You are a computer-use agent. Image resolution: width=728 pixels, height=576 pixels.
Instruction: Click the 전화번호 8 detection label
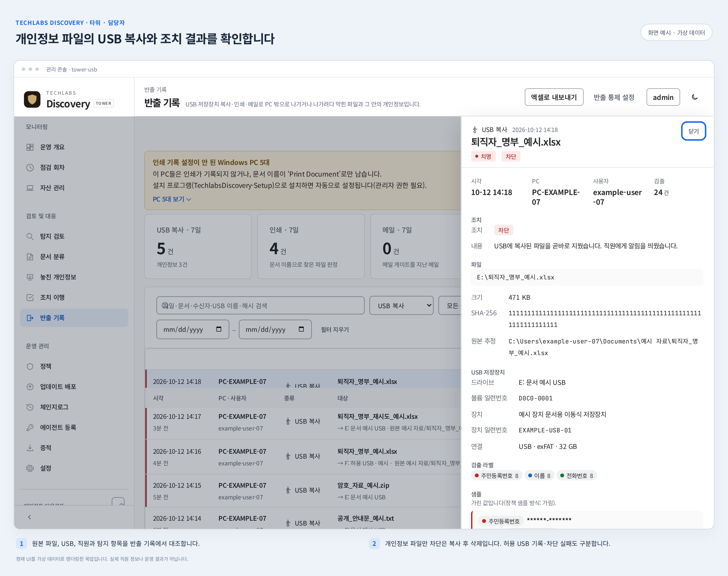577,475
